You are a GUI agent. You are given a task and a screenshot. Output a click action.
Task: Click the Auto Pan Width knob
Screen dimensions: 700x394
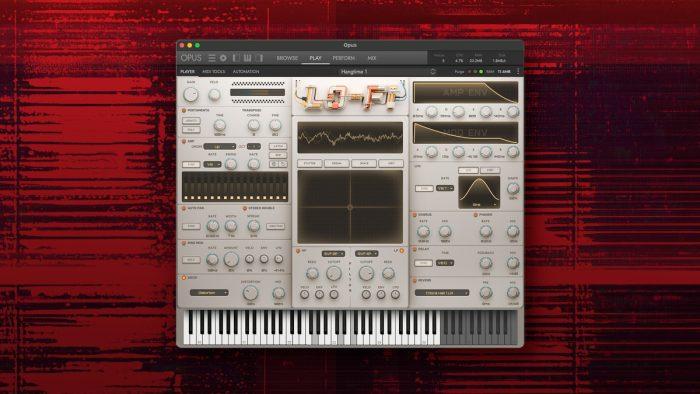click(x=231, y=226)
